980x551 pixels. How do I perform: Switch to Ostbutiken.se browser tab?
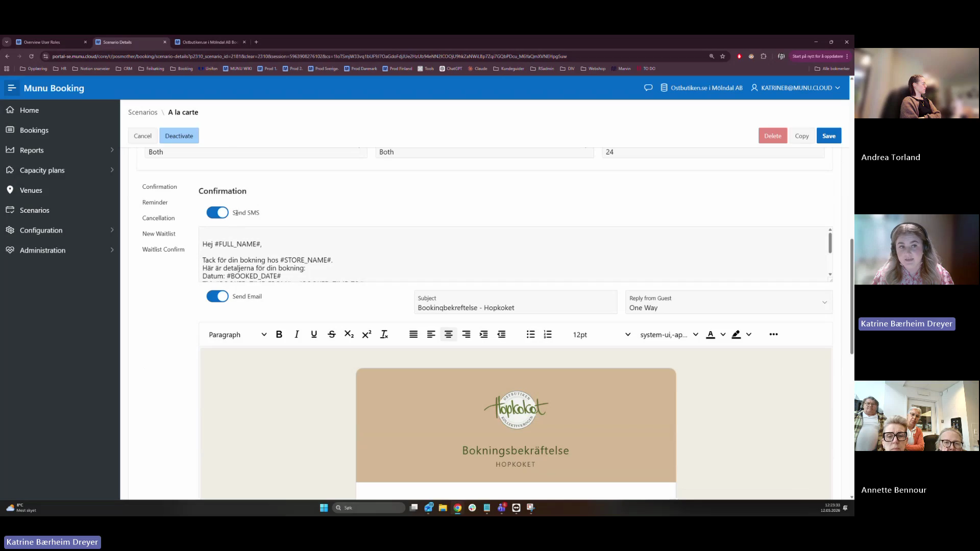[210, 42]
